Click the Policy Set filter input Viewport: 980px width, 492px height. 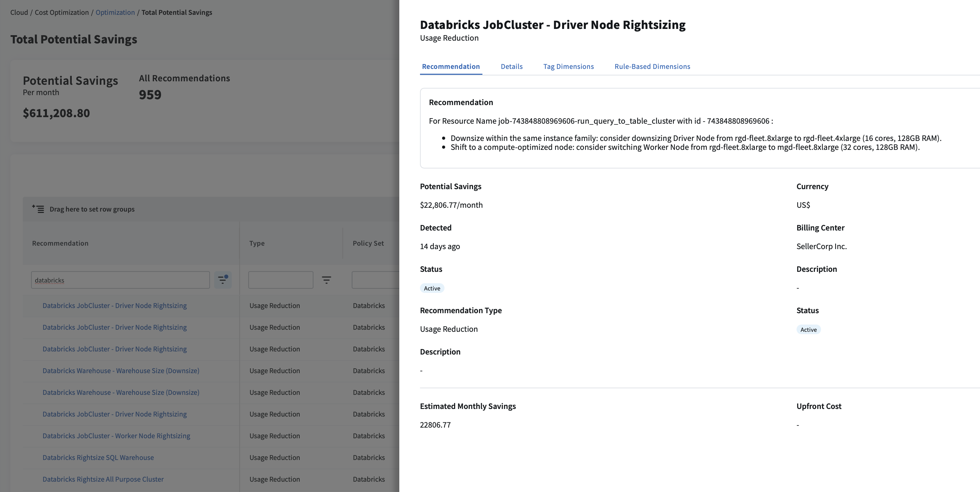(376, 280)
